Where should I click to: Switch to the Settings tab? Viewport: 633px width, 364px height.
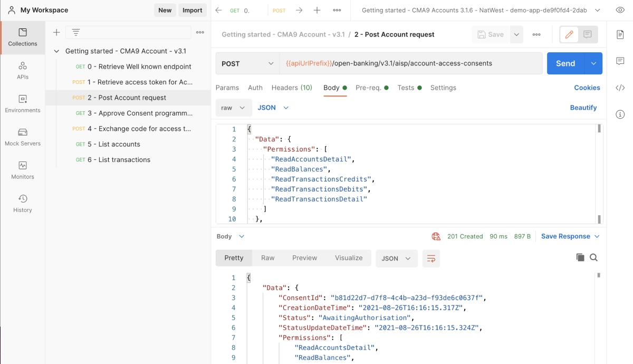coord(443,88)
